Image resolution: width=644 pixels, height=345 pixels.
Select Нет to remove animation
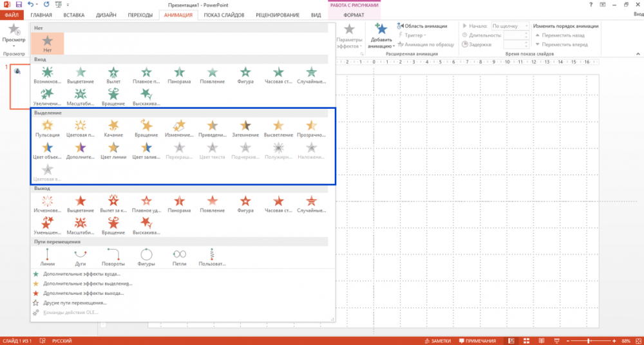pyautogui.click(x=47, y=44)
